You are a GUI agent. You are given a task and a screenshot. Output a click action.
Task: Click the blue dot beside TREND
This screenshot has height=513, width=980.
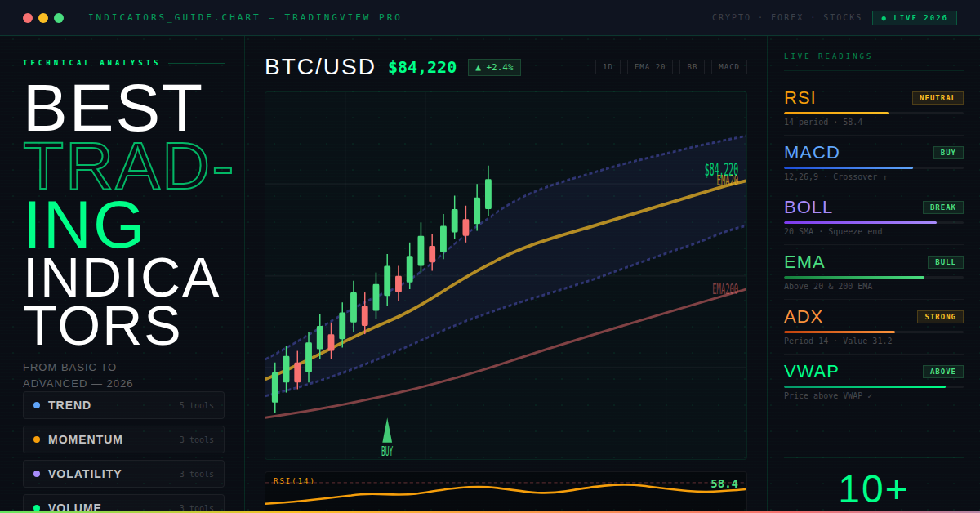click(x=37, y=405)
